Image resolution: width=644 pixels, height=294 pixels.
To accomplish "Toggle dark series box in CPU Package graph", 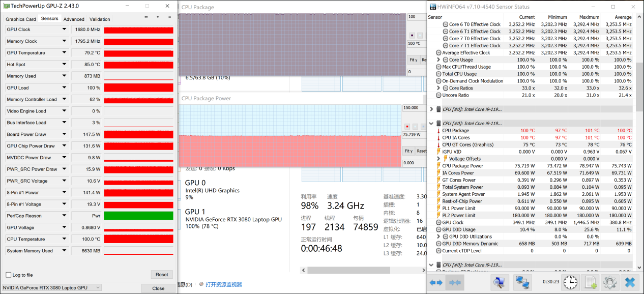I will (x=412, y=35).
